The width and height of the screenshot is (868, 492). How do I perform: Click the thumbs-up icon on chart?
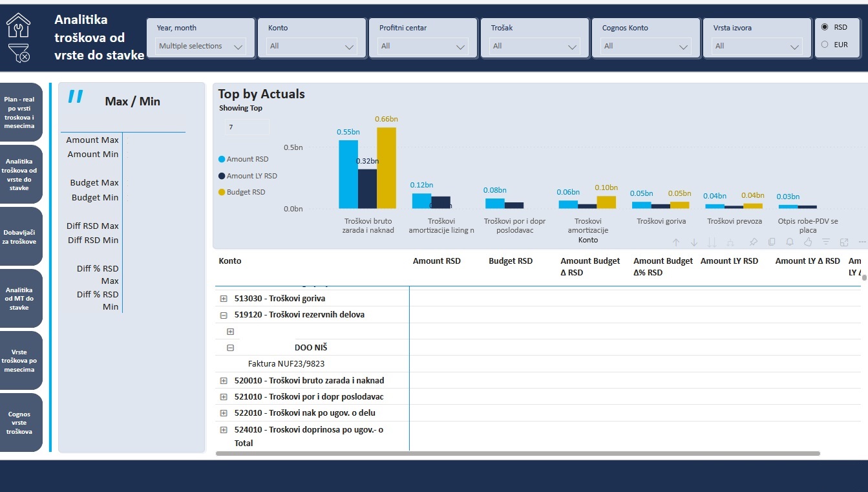click(x=808, y=242)
